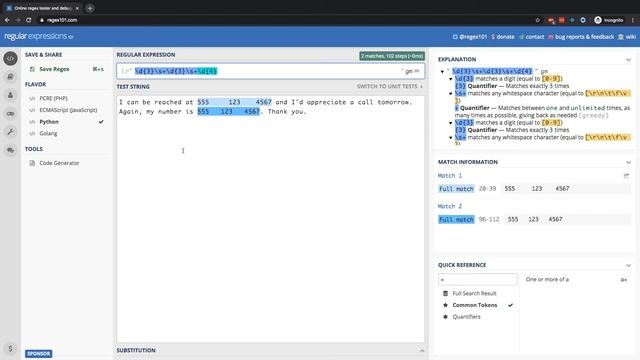Select Full Search Result category
The width and height of the screenshot is (640, 360).
(x=474, y=293)
